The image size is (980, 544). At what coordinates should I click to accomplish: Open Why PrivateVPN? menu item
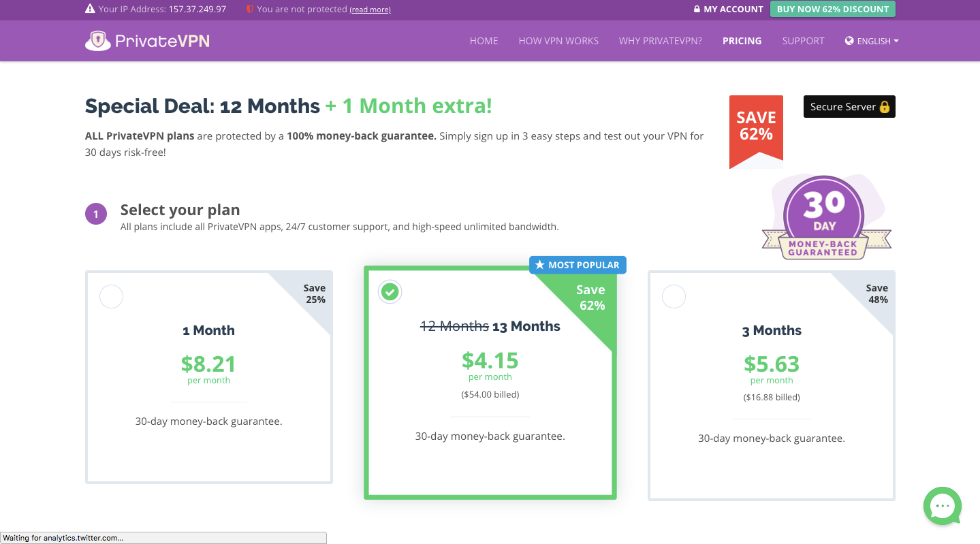[x=661, y=41]
